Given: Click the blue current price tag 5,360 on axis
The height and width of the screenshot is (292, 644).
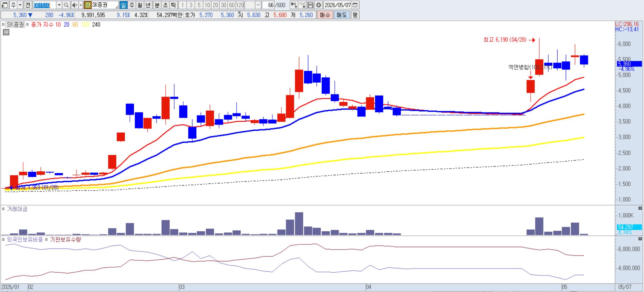Looking at the screenshot, I should point(629,64).
